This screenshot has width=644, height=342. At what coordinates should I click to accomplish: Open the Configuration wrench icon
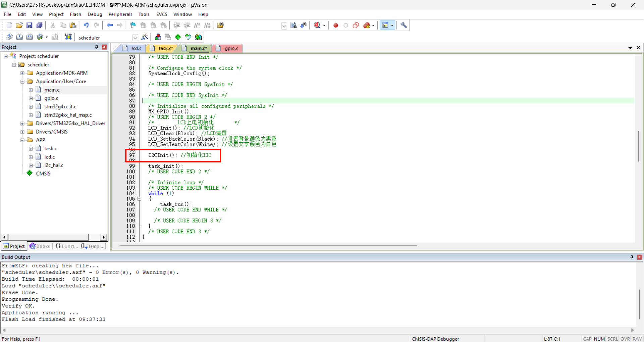tap(404, 25)
